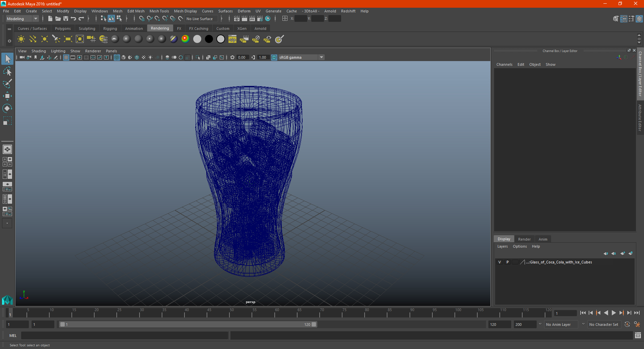Select the Select tool arrow

pos(7,59)
